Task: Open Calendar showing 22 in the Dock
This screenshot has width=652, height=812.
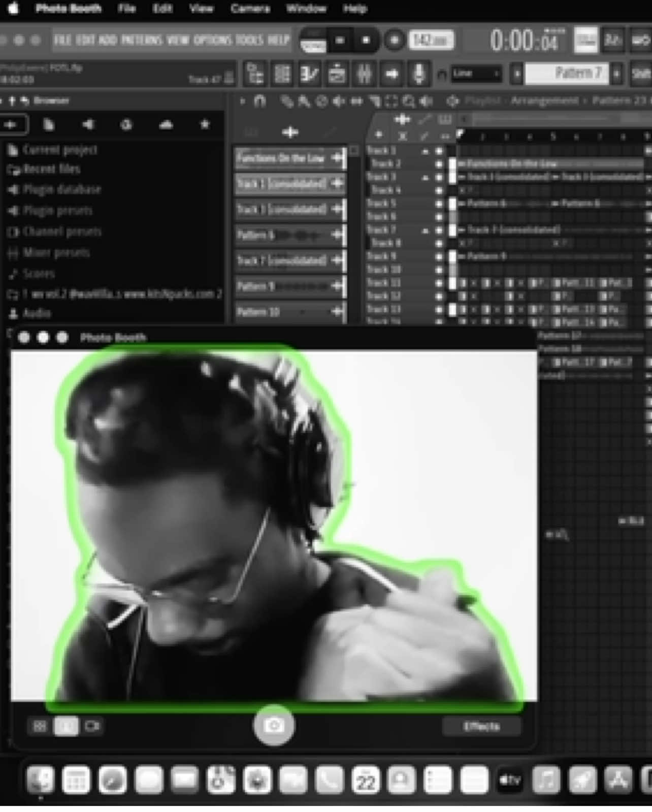Action: click(366, 779)
